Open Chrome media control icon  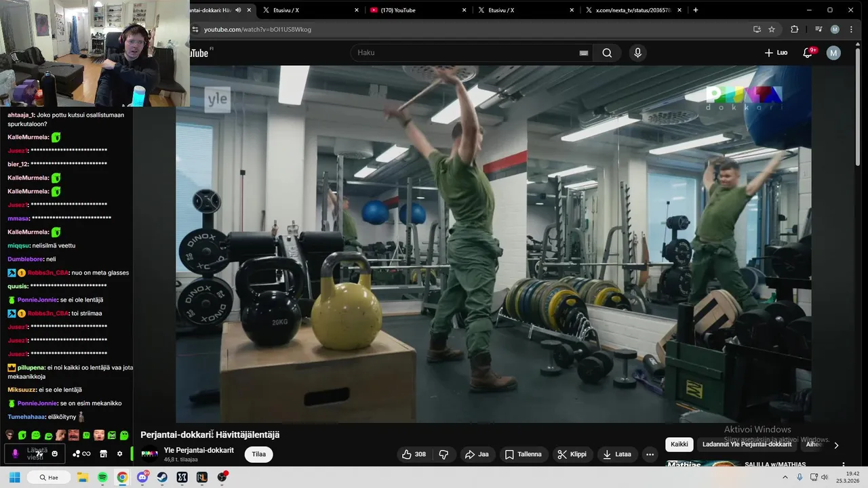(x=818, y=30)
